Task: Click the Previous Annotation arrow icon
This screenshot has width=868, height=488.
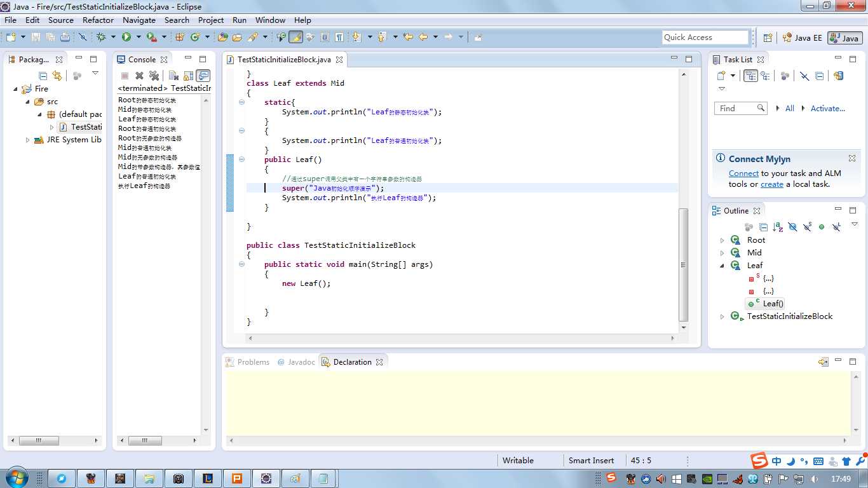Action: 382,37
